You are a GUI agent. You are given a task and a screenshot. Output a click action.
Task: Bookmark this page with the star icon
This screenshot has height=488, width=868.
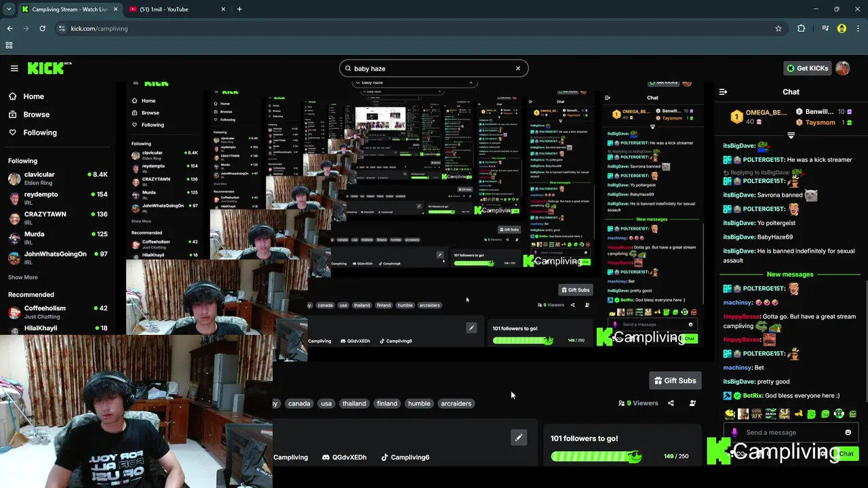coord(778,28)
